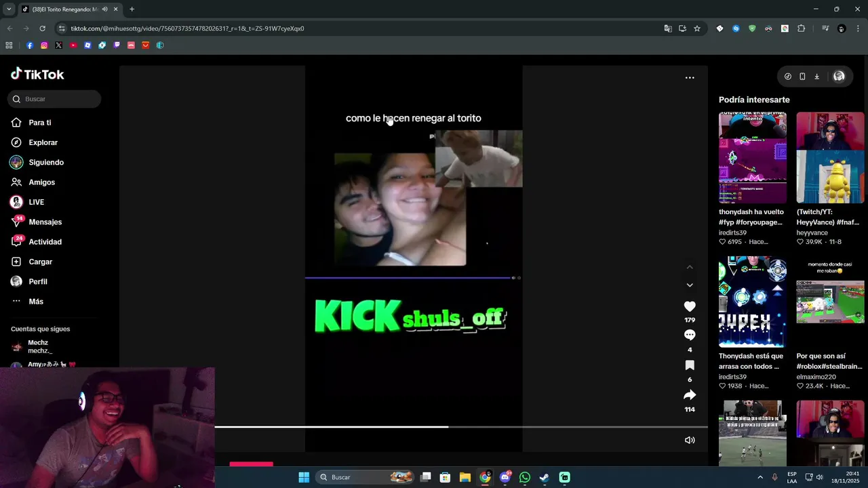
Task: Click the Chrome address bar URL
Action: click(x=187, y=28)
